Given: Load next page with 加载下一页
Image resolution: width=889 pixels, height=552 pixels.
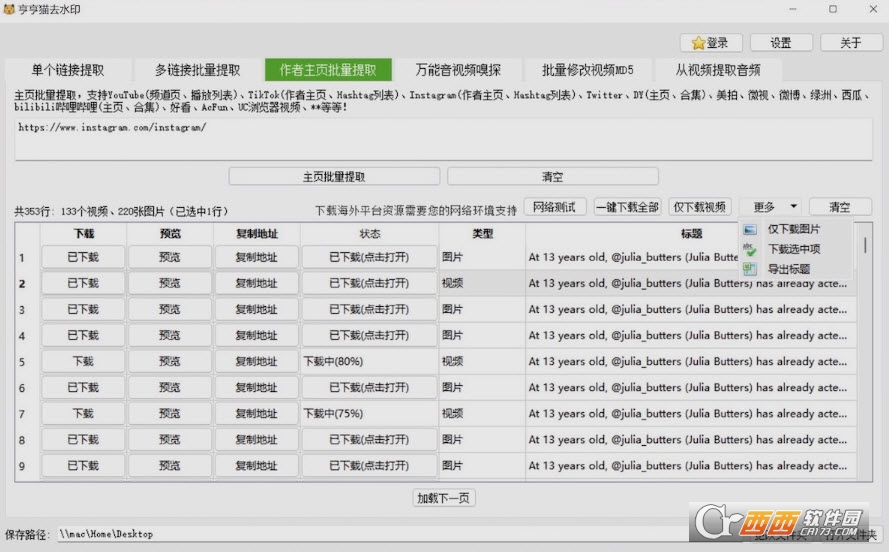Looking at the screenshot, I should click(443, 498).
